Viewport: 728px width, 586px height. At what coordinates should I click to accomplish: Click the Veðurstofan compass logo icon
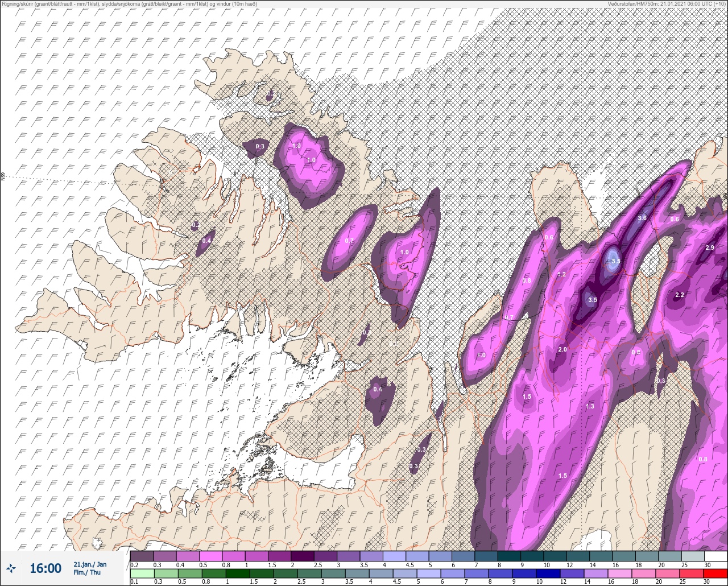[11, 567]
